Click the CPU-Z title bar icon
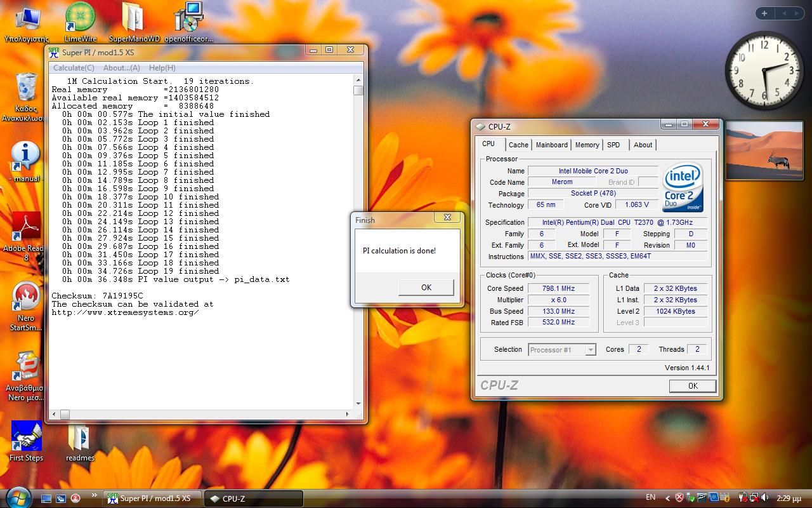Screen dimensions: 812x508 click(x=480, y=127)
